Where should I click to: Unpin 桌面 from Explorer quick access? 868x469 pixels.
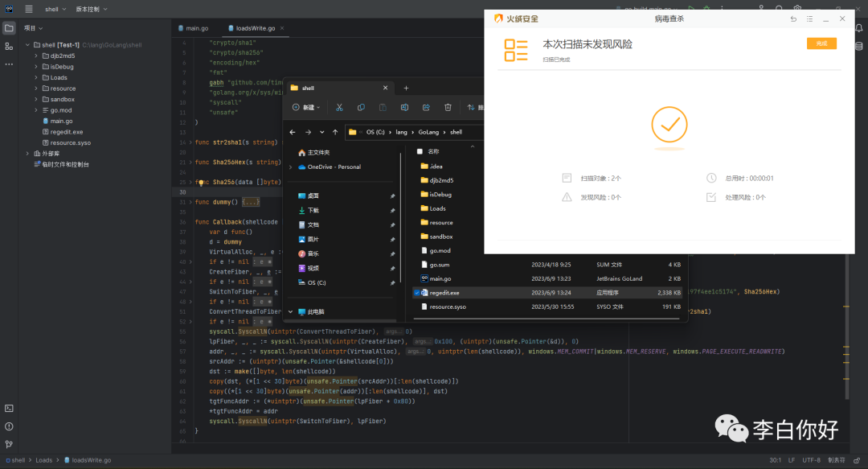pyautogui.click(x=392, y=196)
